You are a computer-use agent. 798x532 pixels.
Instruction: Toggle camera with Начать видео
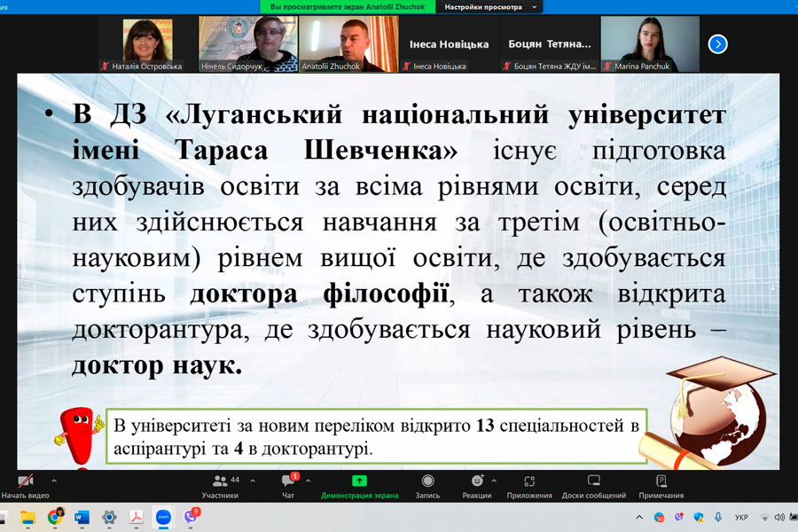[x=25, y=484]
